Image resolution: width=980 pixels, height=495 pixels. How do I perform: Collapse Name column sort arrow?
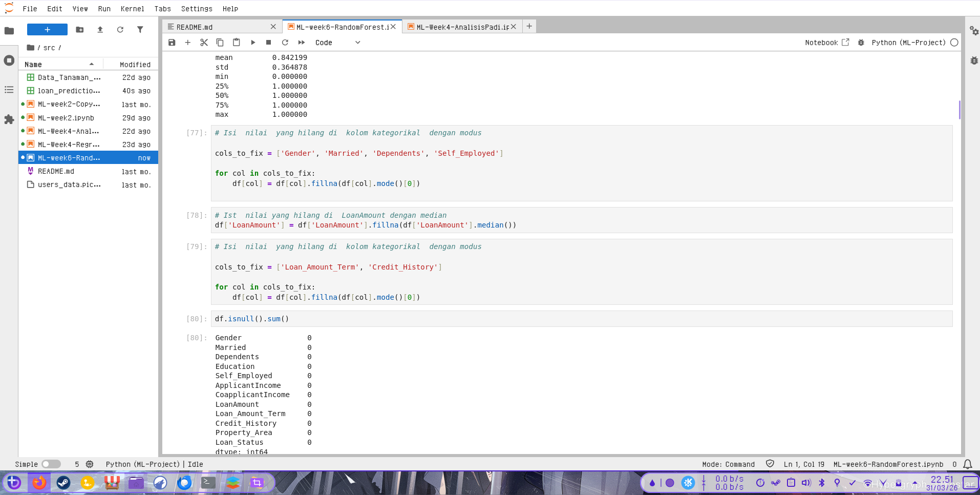coord(92,64)
